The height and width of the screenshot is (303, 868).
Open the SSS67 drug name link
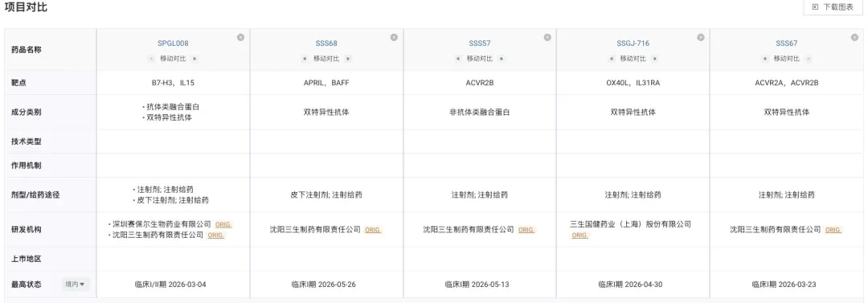[786, 43]
